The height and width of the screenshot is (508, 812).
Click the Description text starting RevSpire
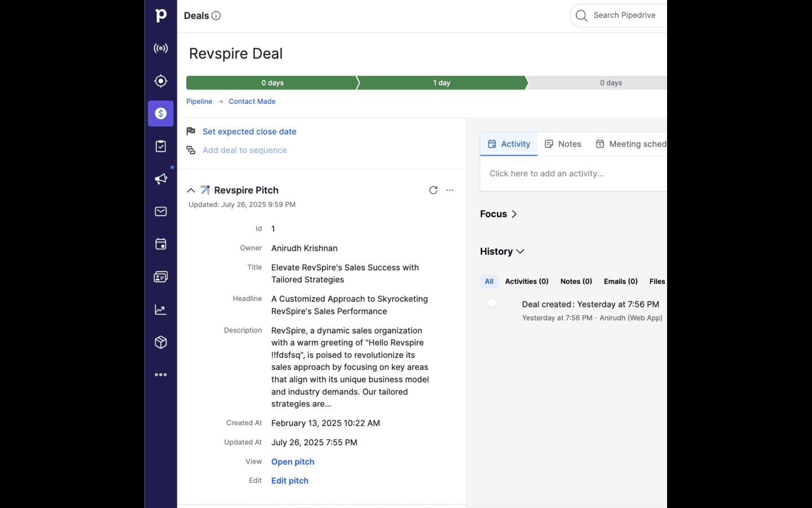[350, 367]
